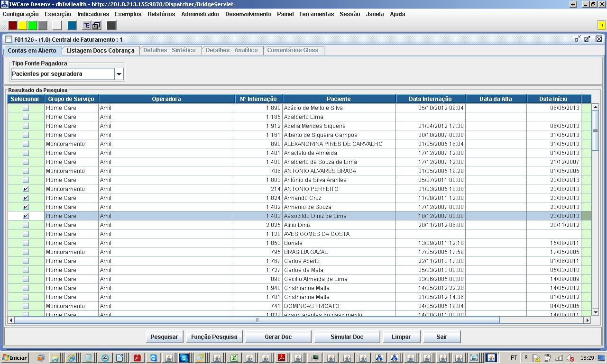Viewport: 607px width, 364px height.
Task: Click the Gerar Doc button
Action: [278, 337]
